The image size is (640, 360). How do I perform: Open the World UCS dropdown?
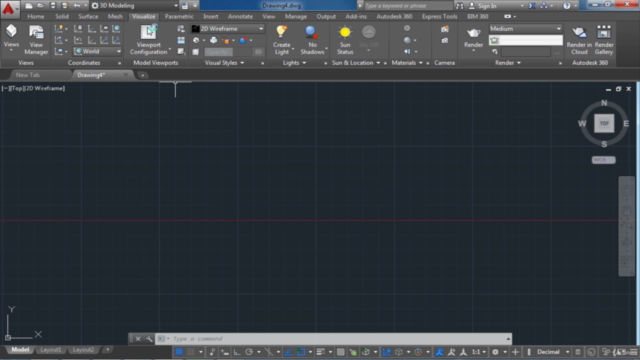[98, 51]
